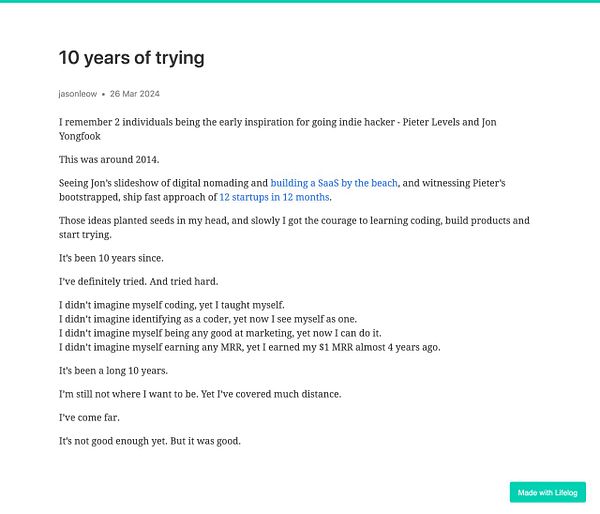Click 'I've definitely tried. And tried hard.'
This screenshot has width=600, height=514.
click(139, 282)
